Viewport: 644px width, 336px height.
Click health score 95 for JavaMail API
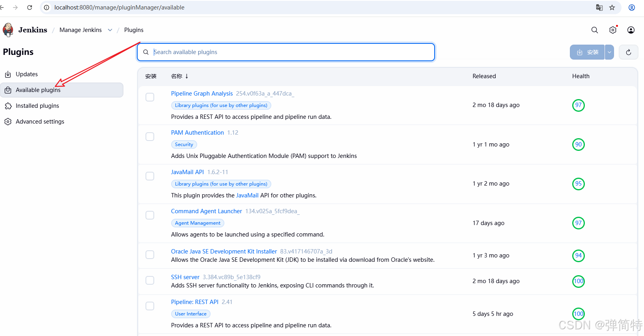pos(579,184)
